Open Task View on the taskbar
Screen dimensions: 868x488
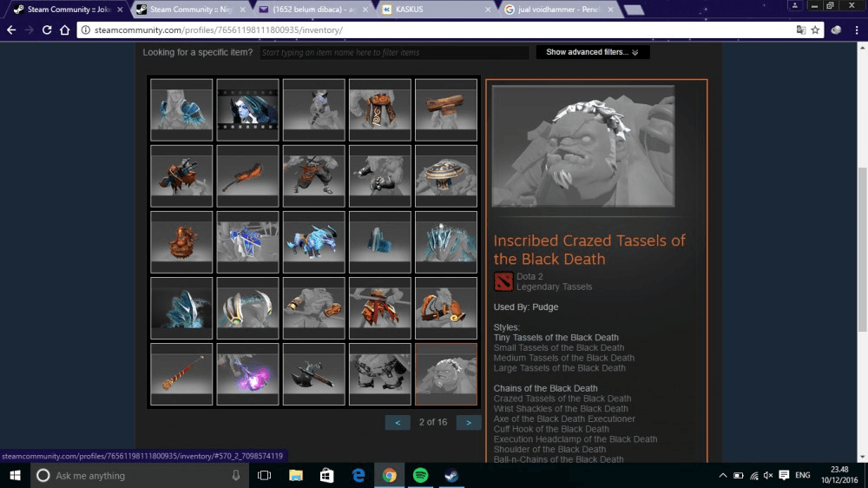tap(265, 475)
